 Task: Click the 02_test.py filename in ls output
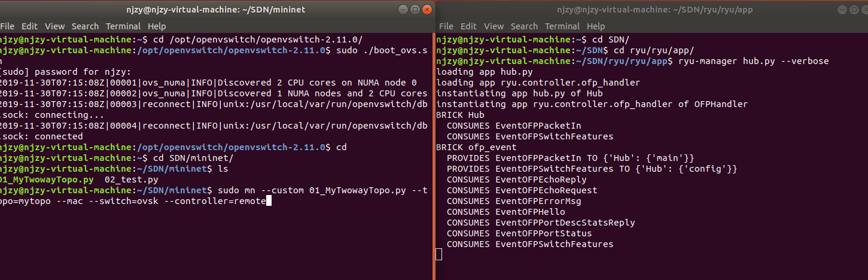click(131, 179)
